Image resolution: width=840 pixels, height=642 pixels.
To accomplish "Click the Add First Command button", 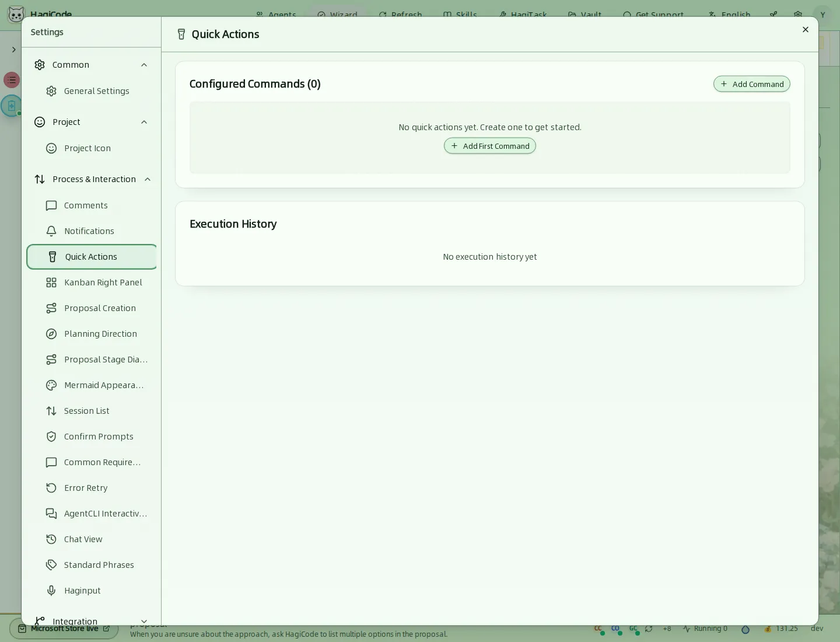I will coord(489,146).
